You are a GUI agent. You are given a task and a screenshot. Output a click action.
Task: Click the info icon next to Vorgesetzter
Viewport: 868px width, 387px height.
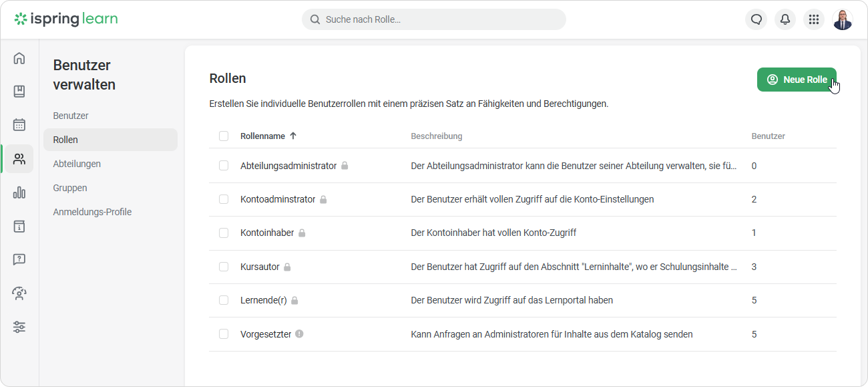(x=299, y=334)
